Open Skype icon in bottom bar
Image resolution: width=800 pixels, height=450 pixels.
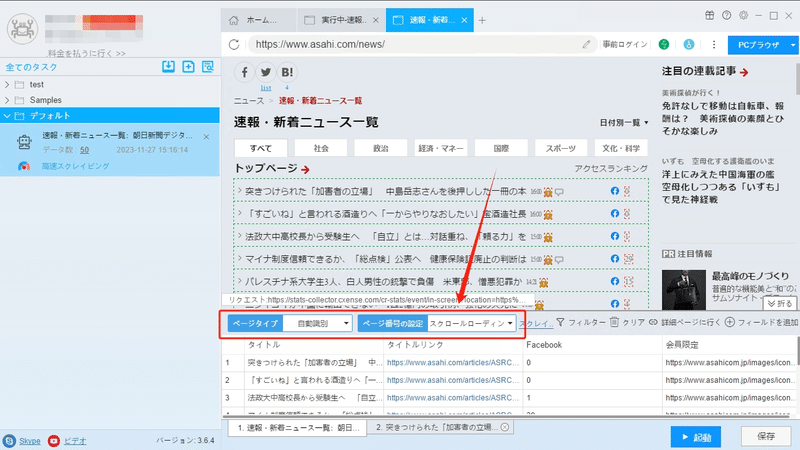click(x=9, y=441)
